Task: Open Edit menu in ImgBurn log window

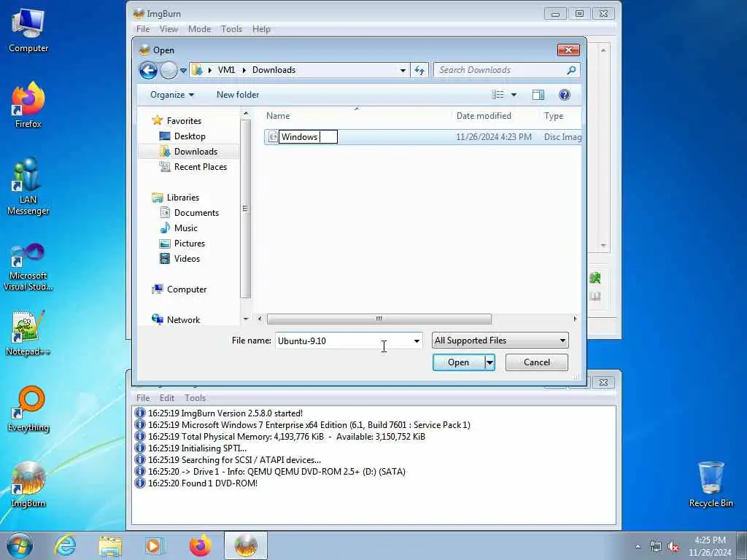Action: pyautogui.click(x=167, y=397)
